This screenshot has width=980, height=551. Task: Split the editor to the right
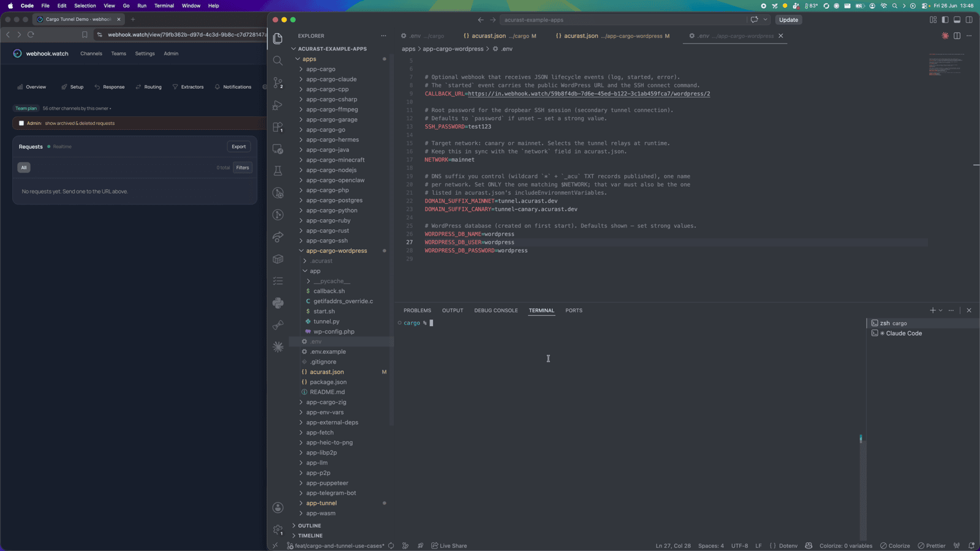point(957,36)
